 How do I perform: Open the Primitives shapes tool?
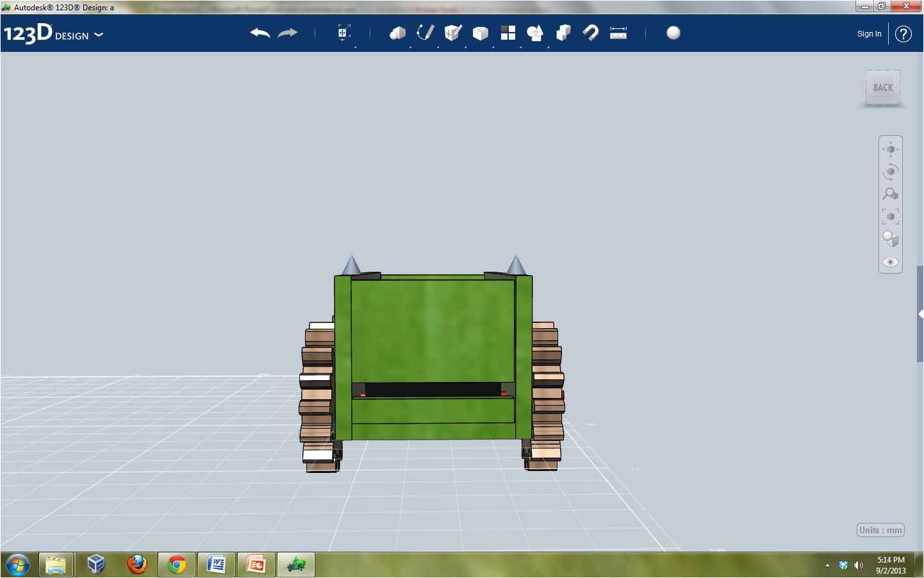398,33
